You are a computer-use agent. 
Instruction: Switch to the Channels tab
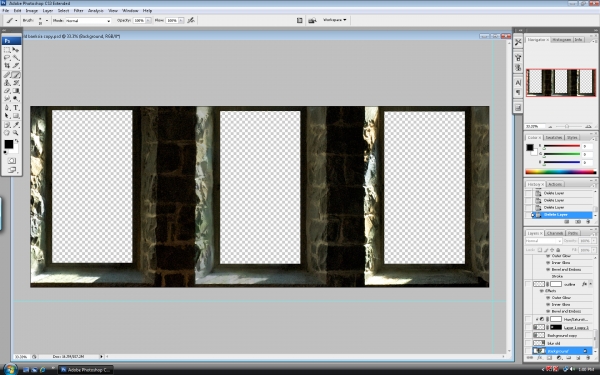click(555, 233)
